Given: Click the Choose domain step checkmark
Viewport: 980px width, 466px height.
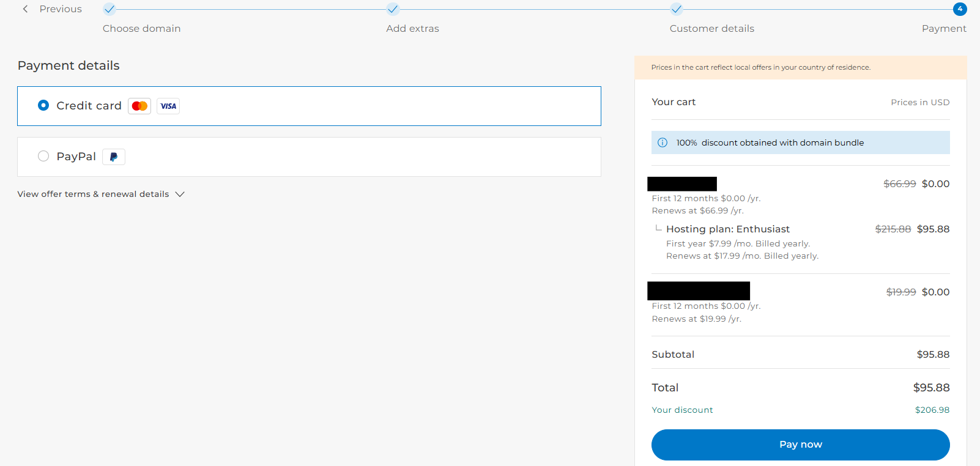Looking at the screenshot, I should coord(109,9).
